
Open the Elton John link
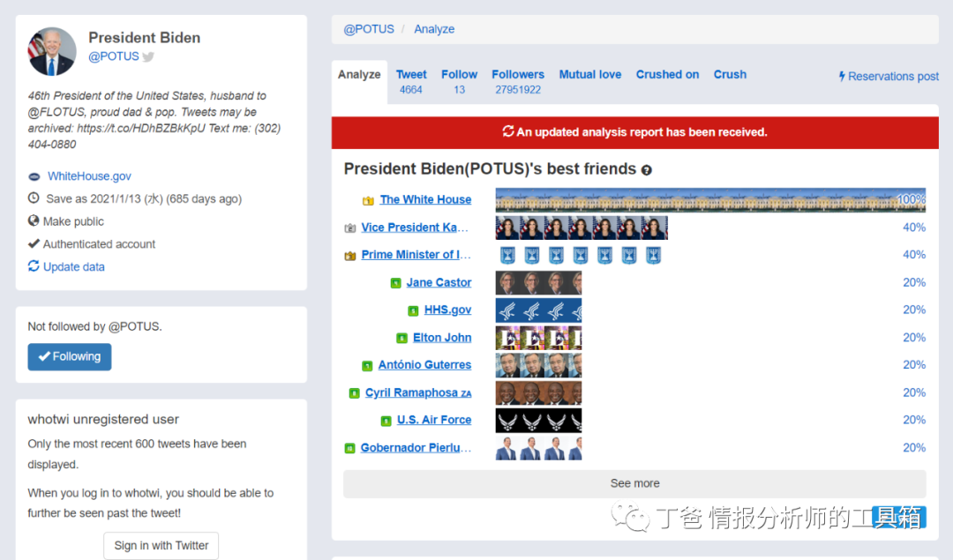point(442,338)
